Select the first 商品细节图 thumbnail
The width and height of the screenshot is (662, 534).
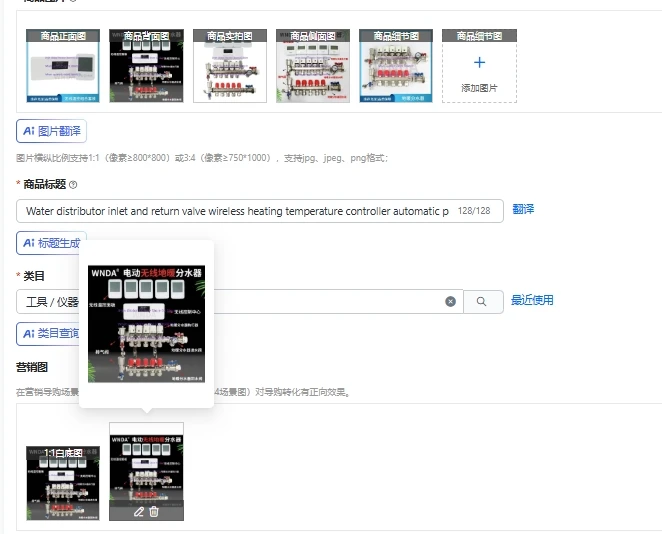(396, 65)
